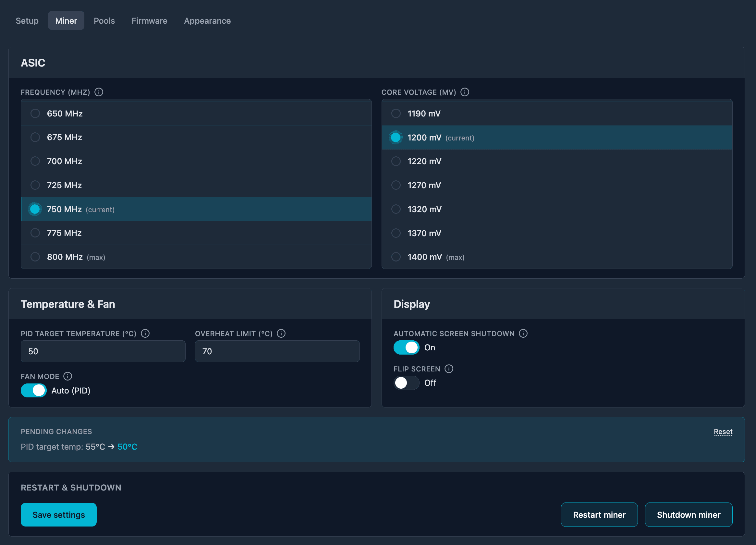756x545 pixels.
Task: Open the Frequency info tooltip
Action: 99,92
